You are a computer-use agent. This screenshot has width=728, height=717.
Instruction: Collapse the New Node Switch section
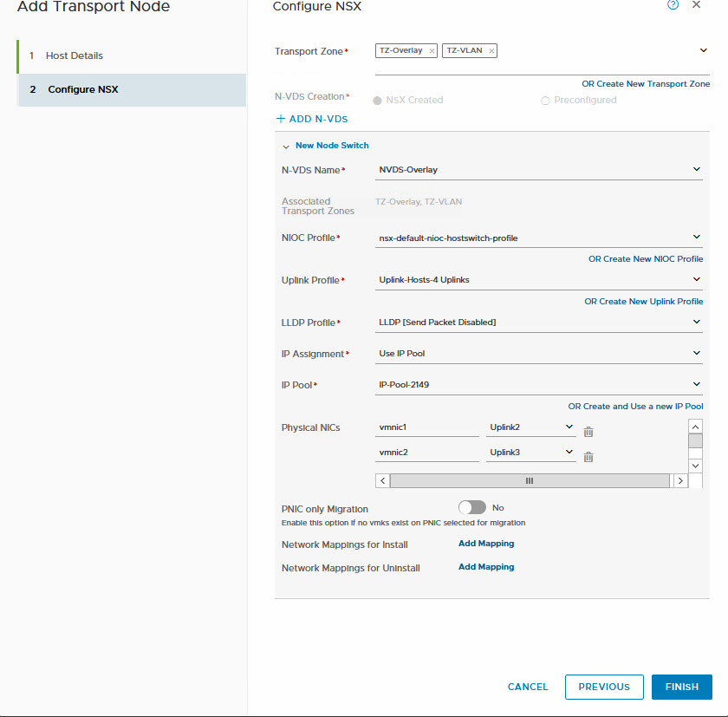[x=286, y=147]
